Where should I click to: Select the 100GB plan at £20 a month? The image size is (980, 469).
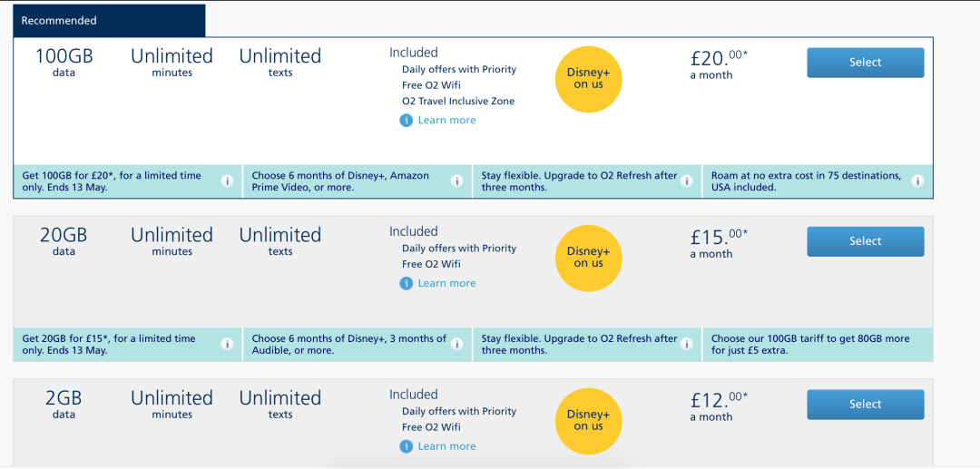pyautogui.click(x=865, y=63)
